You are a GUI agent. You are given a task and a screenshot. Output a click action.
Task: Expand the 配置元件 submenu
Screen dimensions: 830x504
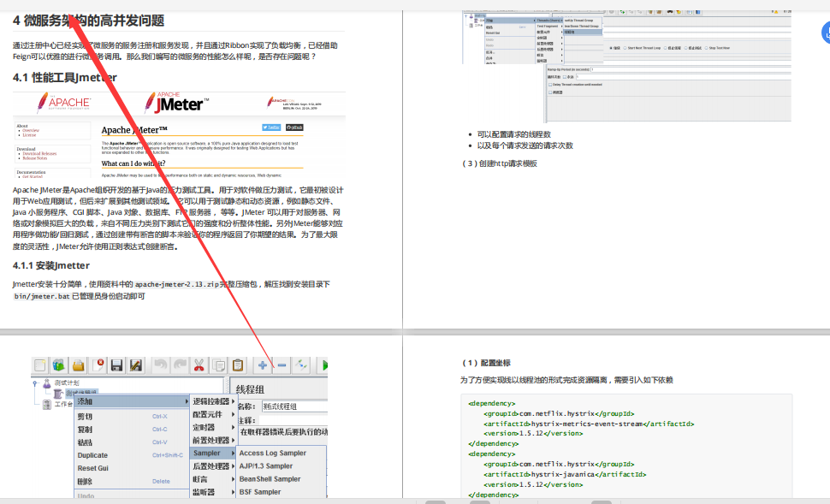213,414
